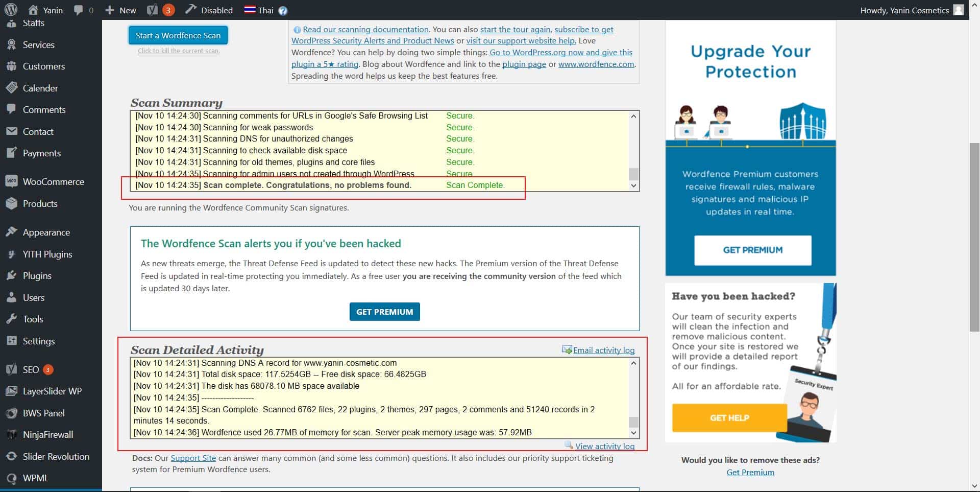Click the Calender sidebar icon
Viewport: 980px width, 492px height.
pyautogui.click(x=12, y=88)
